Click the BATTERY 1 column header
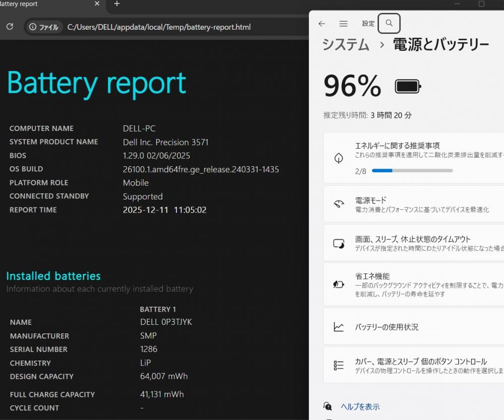 pyautogui.click(x=157, y=310)
